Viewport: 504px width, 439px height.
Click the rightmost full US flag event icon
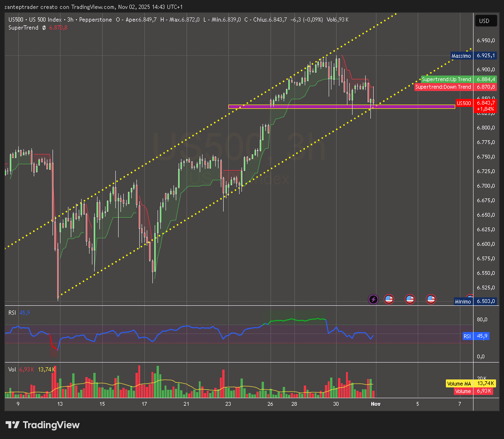[x=431, y=299]
